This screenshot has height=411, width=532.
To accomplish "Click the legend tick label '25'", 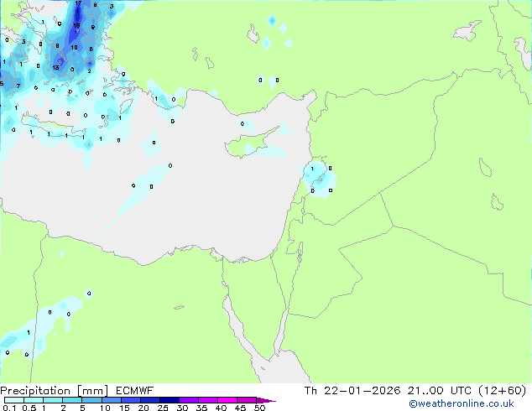I will point(163,408).
